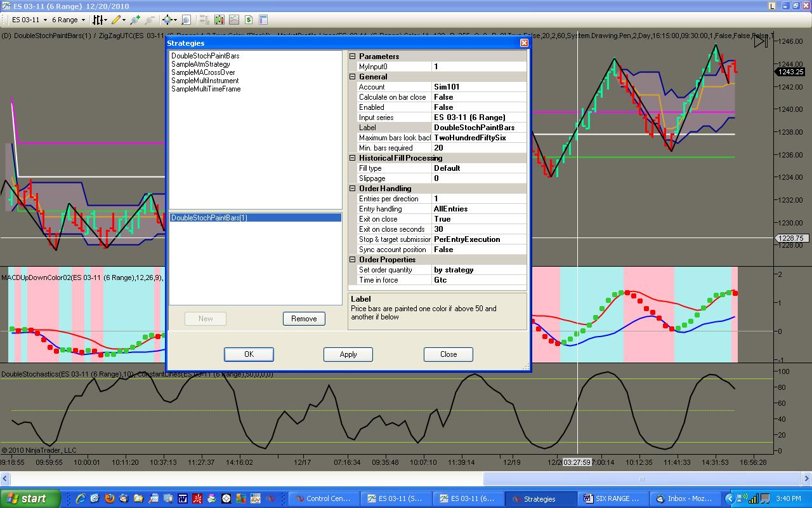The image size is (812, 508).
Task: Click the taskbar tray expand arrow
Action: (730, 499)
